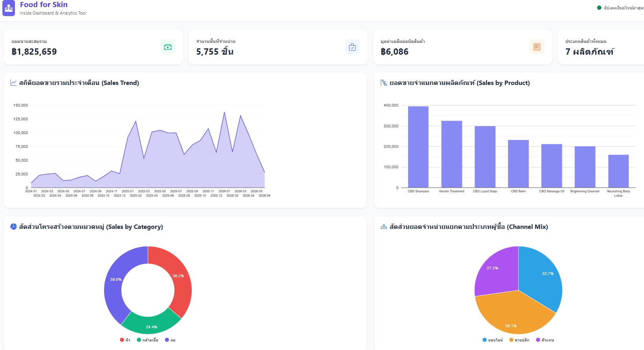The width and height of the screenshot is (644, 350).
Task: Click the Food for Skin title link
Action: pyautogui.click(x=44, y=5)
